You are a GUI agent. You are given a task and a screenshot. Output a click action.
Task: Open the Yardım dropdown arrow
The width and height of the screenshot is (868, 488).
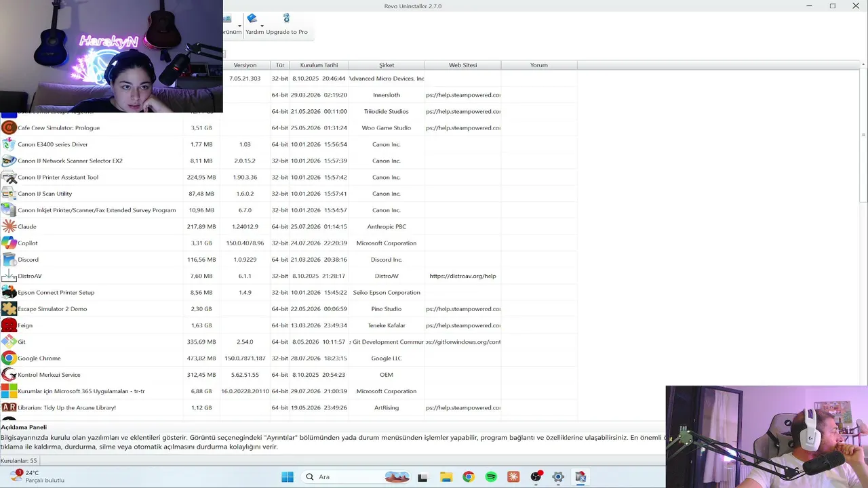pos(262,26)
